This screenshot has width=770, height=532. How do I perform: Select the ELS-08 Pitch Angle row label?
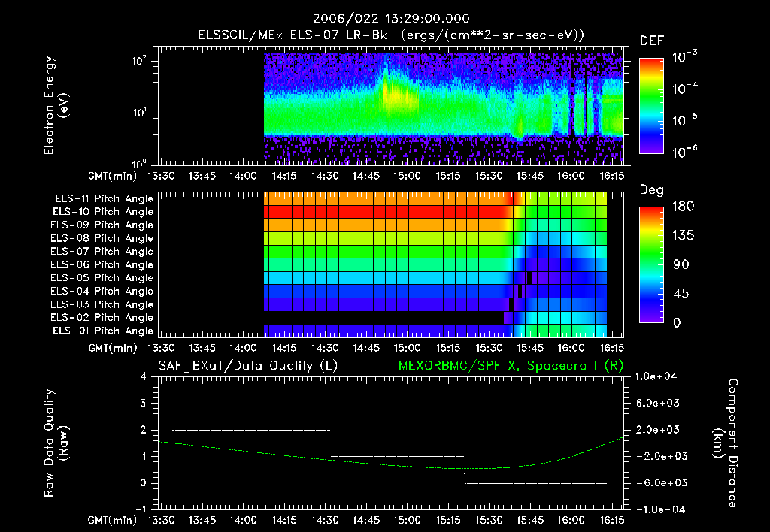102,238
